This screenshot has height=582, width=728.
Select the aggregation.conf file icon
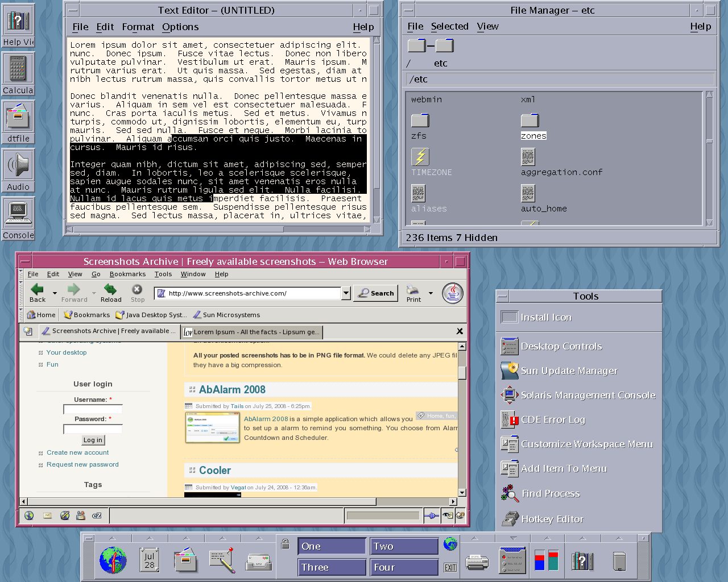click(x=528, y=157)
